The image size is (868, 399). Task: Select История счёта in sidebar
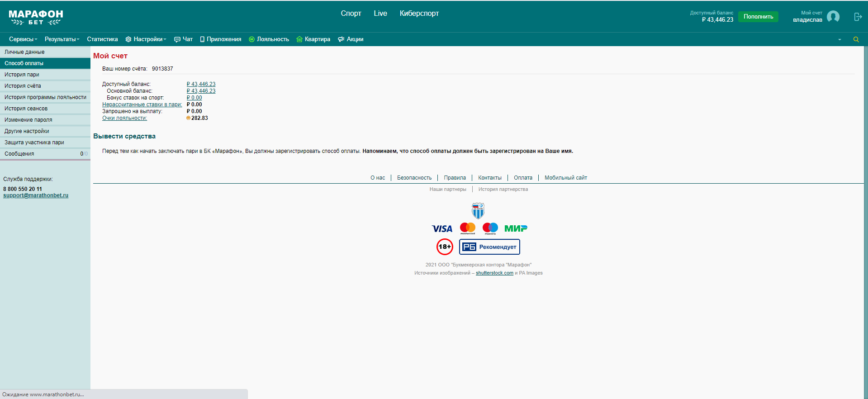[23, 86]
